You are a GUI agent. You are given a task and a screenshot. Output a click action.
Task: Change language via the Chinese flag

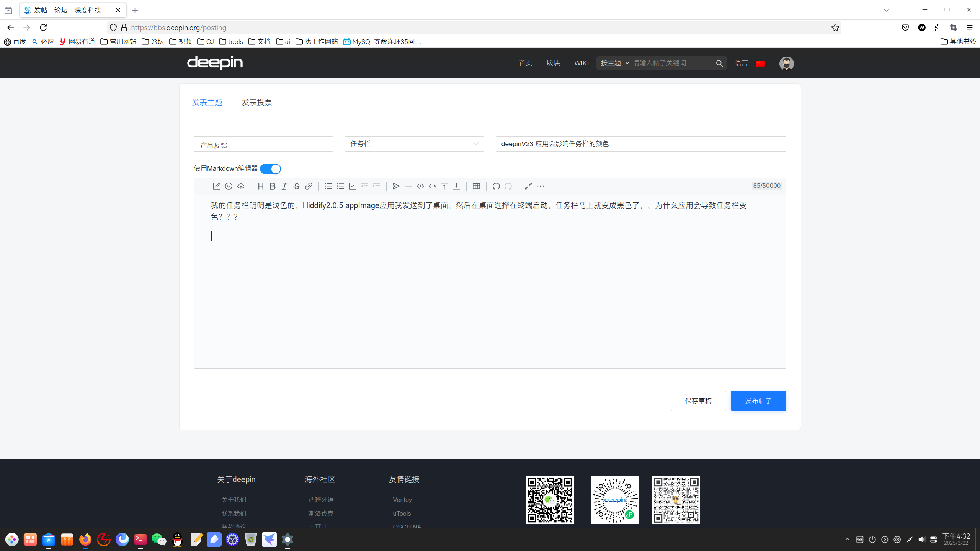tap(761, 63)
